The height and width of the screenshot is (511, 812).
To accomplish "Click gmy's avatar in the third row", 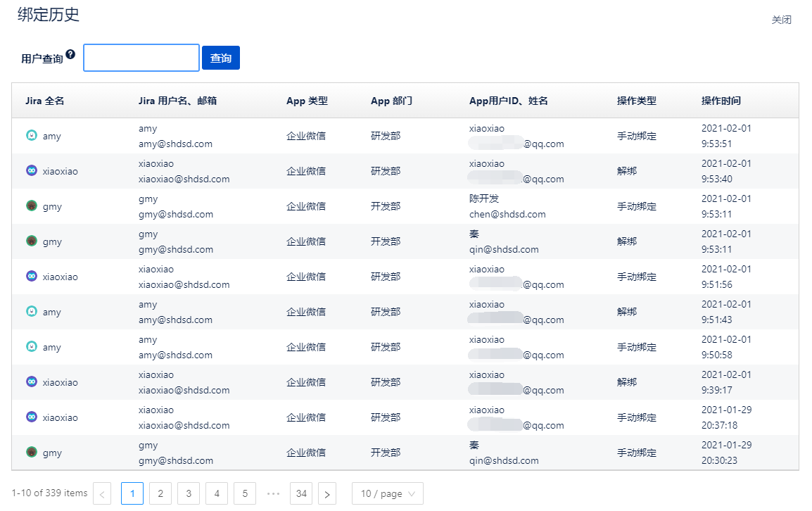I will [31, 206].
